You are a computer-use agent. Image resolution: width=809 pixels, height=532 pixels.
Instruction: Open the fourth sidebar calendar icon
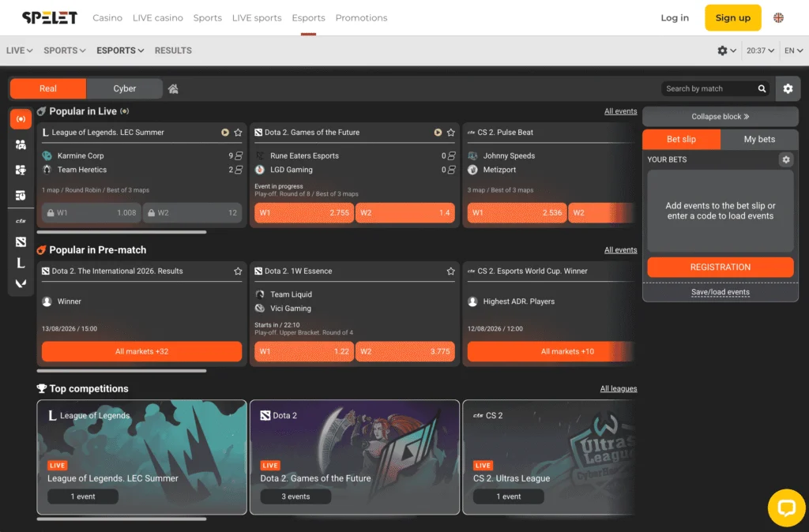pos(21,196)
